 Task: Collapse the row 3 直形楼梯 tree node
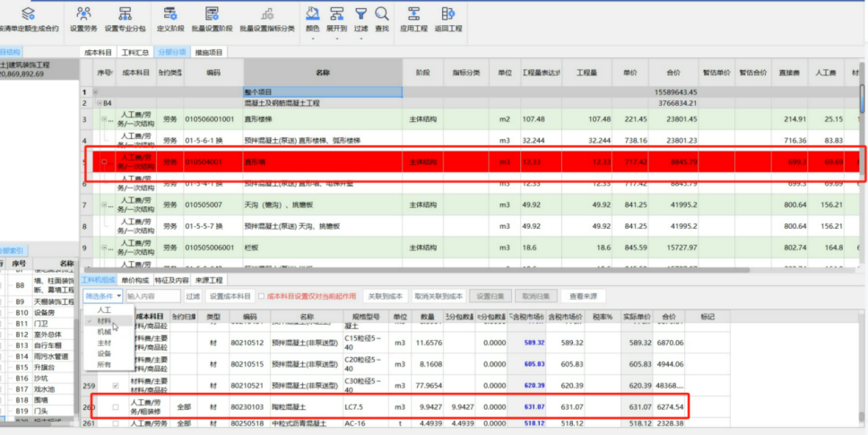point(103,119)
